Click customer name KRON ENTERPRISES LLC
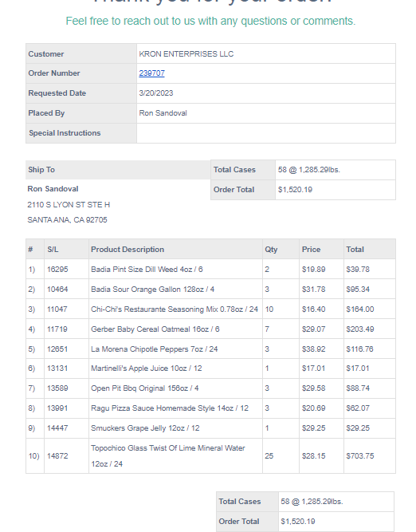Screen dimensions: 416x532 pos(186,54)
